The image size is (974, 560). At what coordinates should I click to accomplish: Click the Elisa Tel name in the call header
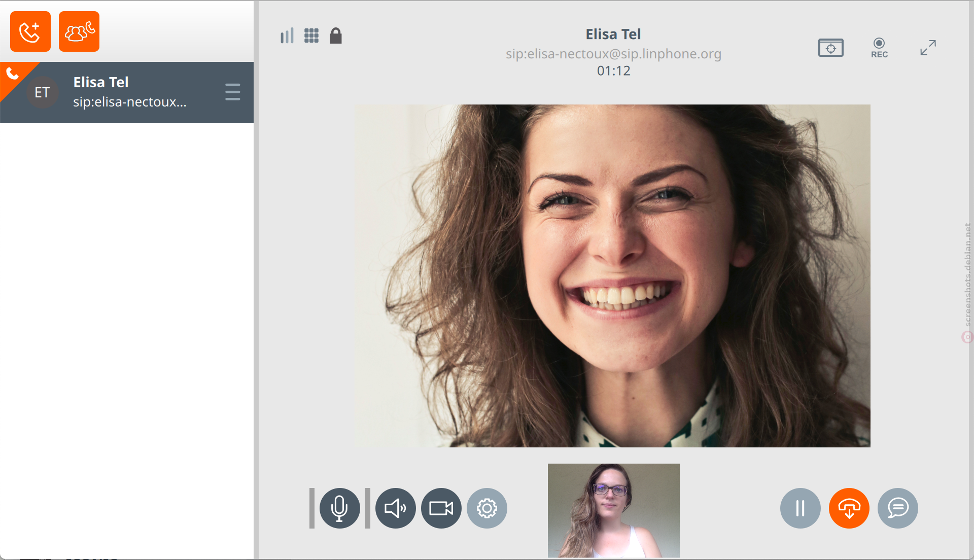coord(613,34)
